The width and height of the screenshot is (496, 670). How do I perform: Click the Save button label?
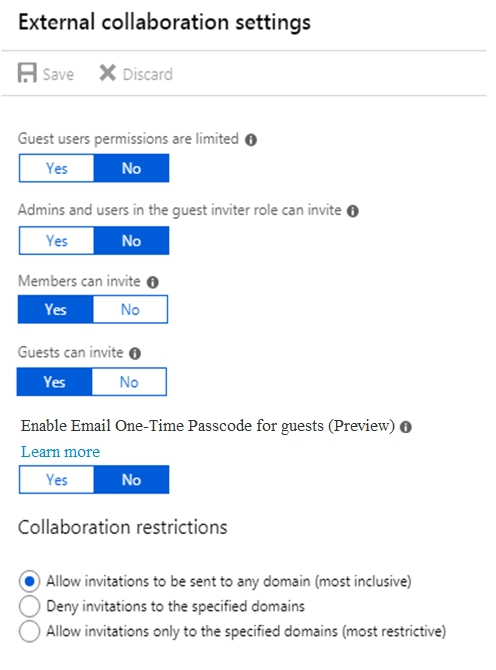(59, 74)
